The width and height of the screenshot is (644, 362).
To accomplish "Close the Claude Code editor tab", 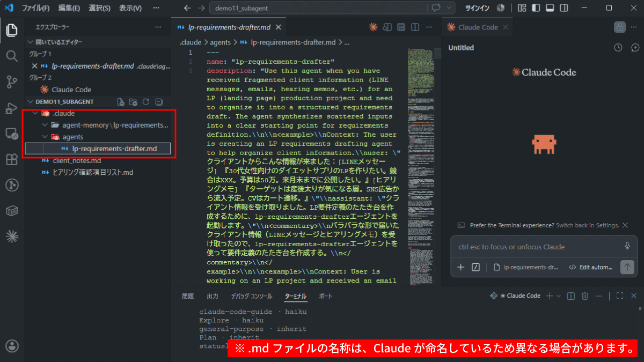I will [x=507, y=27].
